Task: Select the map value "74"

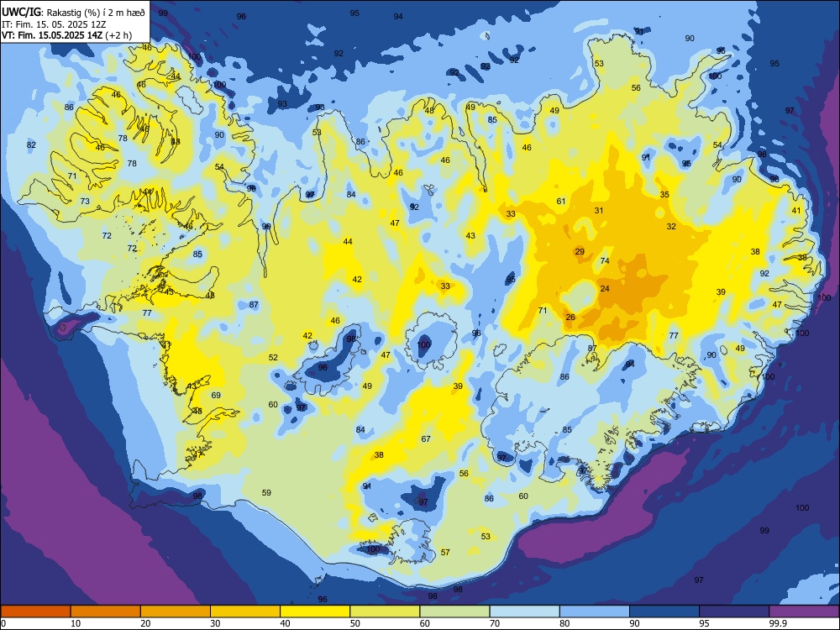Action: [x=605, y=261]
